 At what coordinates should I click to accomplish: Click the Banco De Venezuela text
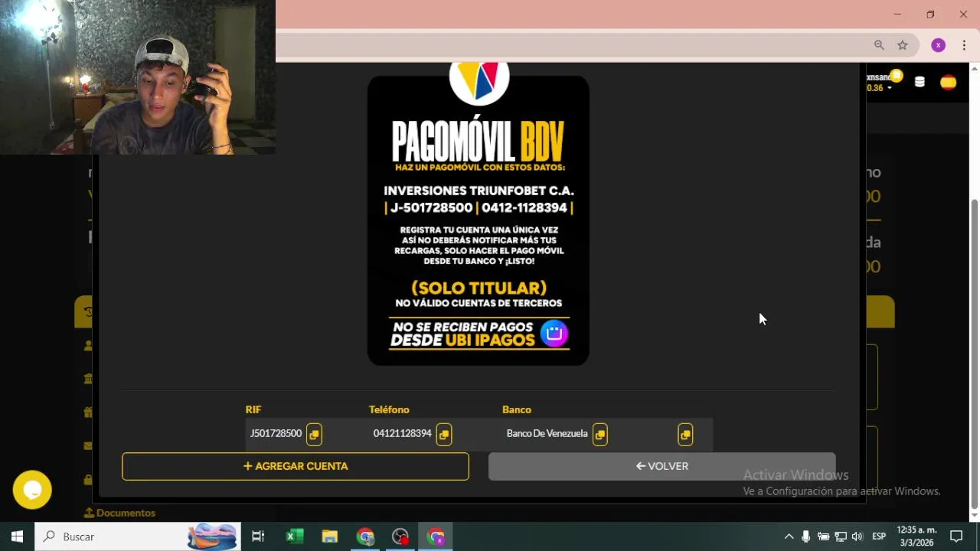tap(547, 434)
